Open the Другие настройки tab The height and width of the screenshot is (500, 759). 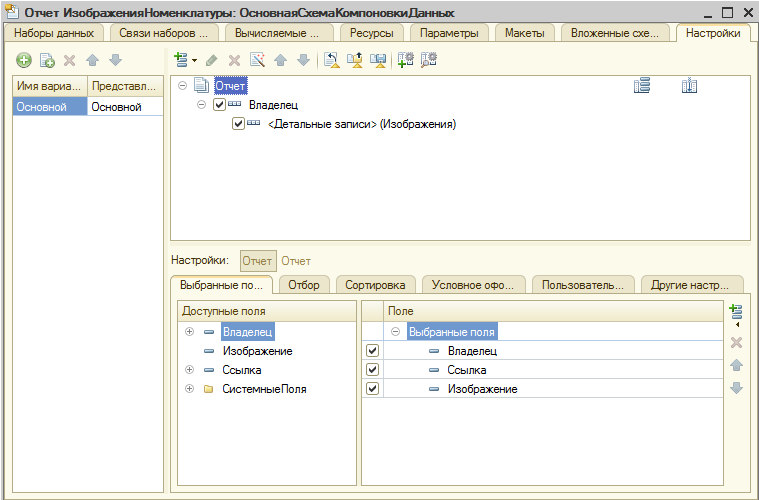[690, 285]
